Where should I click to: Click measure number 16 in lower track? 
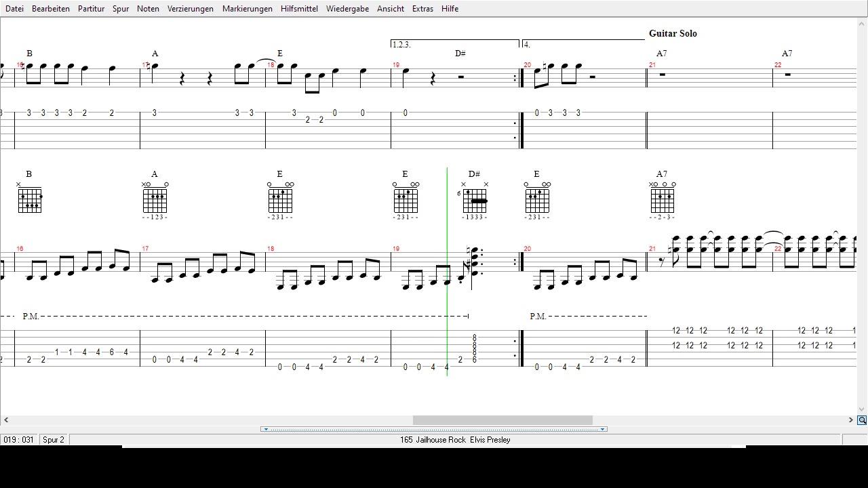pyautogui.click(x=20, y=249)
